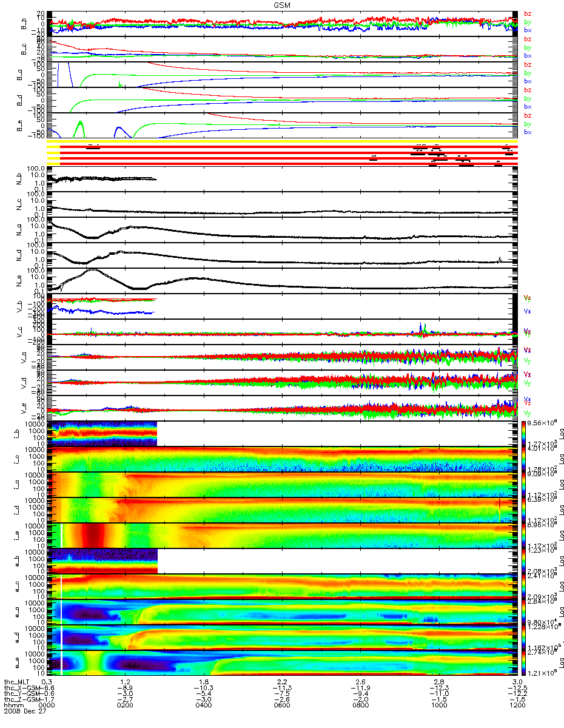Click the e_b electron spectrogram
Image resolution: width=564 pixels, height=728 pixels.
[103, 561]
